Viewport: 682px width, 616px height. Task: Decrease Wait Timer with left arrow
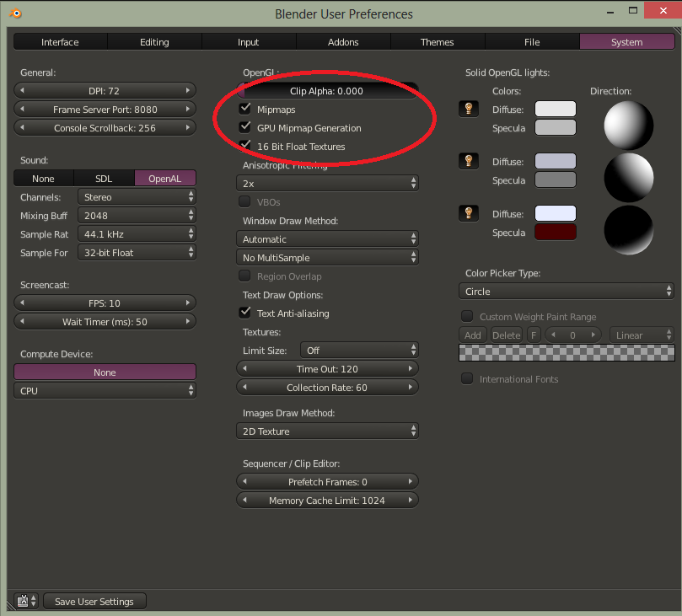coord(22,322)
